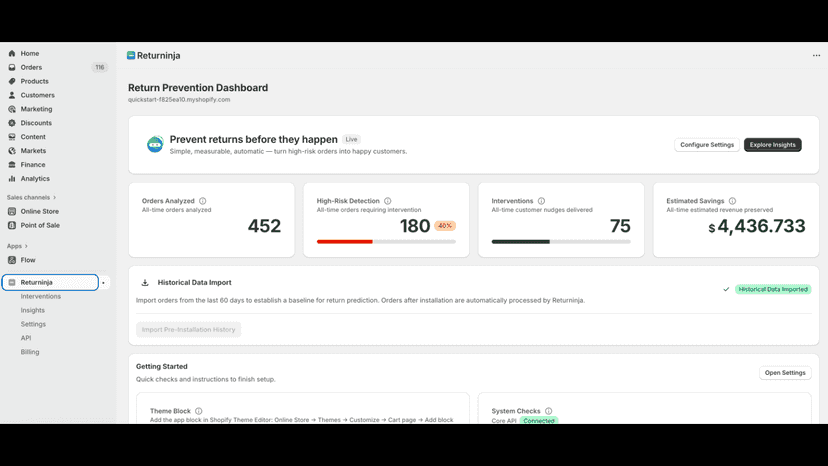This screenshot has height=466, width=828.
Task: Click the ninja mascot avatar icon
Action: tap(155, 144)
